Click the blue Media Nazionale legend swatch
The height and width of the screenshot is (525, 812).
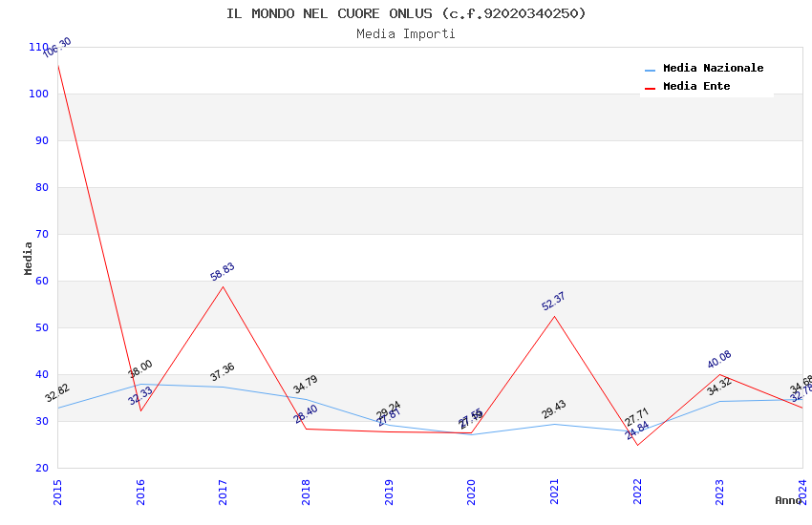click(650, 70)
